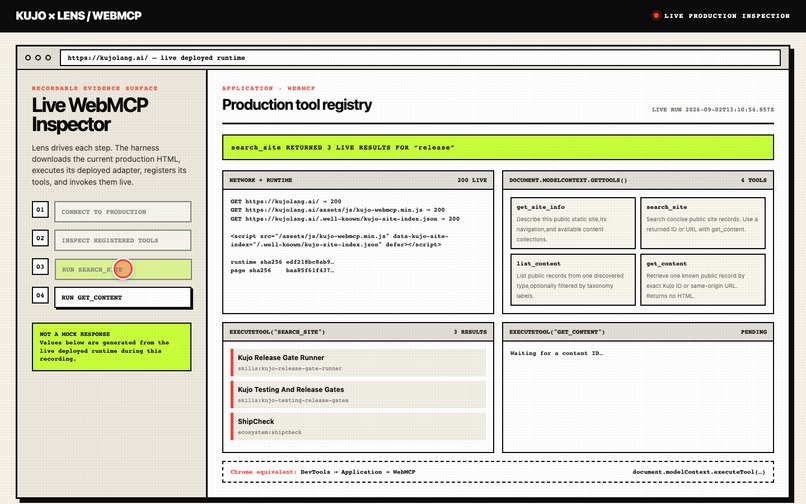This screenshot has width=806, height=504.
Task: Click the first mock window control circle
Action: pyautogui.click(x=28, y=58)
